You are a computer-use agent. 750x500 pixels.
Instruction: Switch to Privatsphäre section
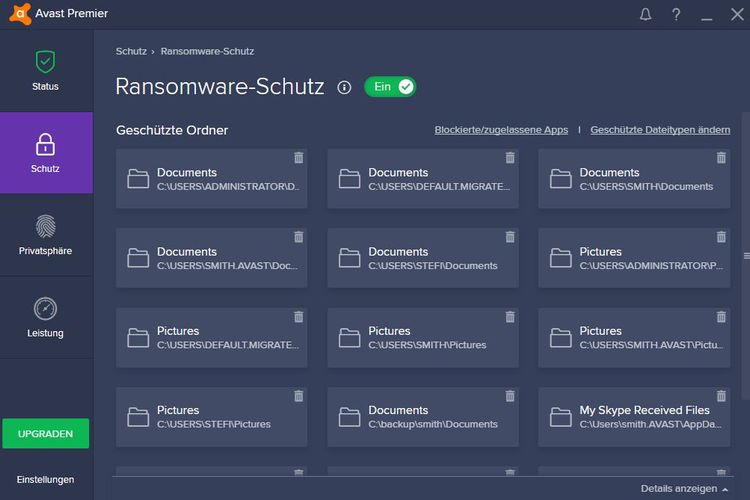(45, 235)
